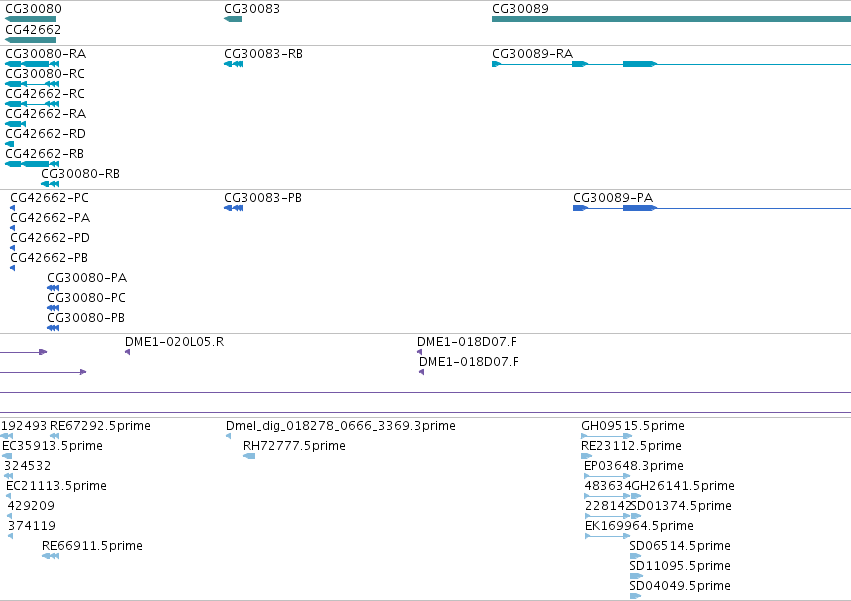Choose transcript CG42662-RD

click(x=45, y=134)
